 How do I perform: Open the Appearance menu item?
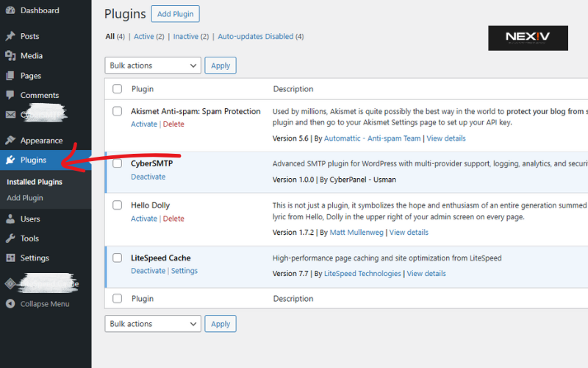(x=42, y=141)
